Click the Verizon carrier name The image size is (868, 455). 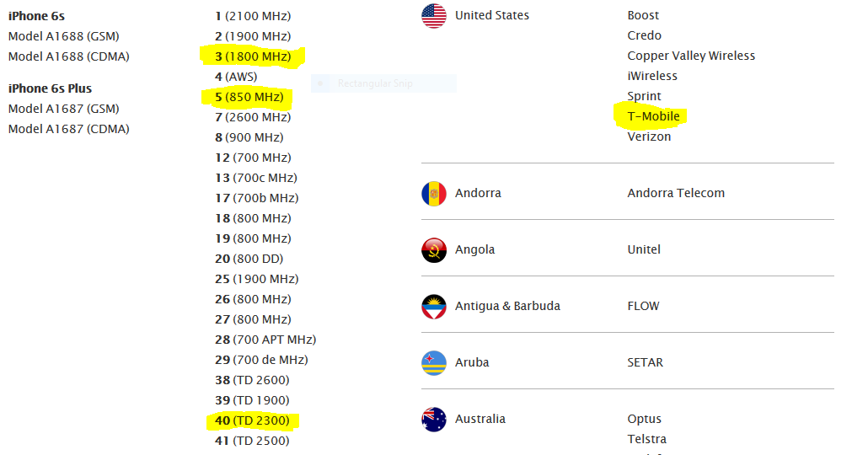click(x=649, y=136)
